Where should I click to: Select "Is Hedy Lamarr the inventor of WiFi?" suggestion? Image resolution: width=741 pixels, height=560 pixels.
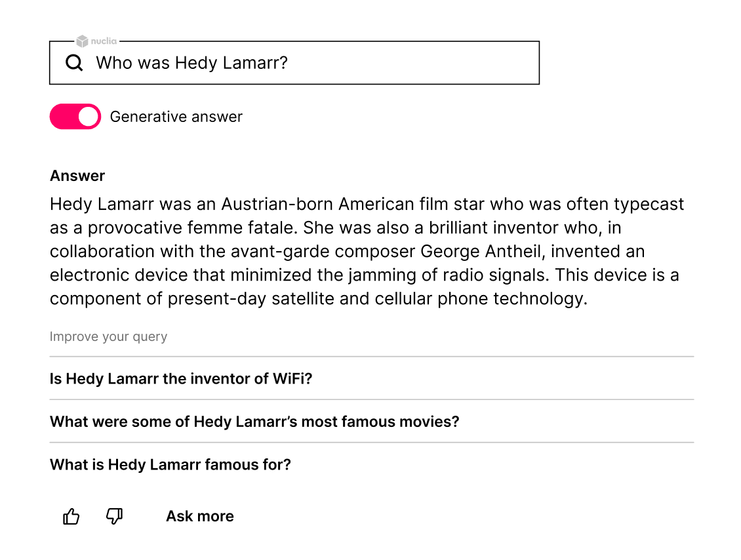click(x=181, y=379)
